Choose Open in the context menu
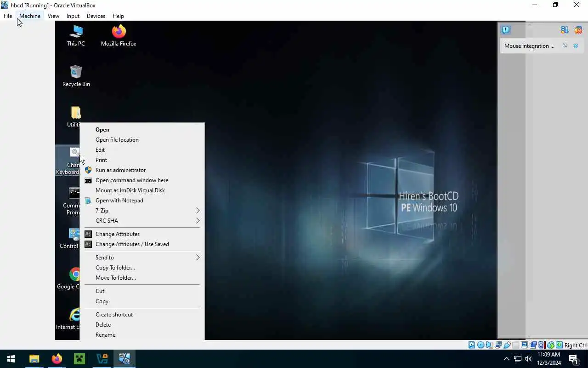The image size is (588, 368). pyautogui.click(x=142, y=130)
